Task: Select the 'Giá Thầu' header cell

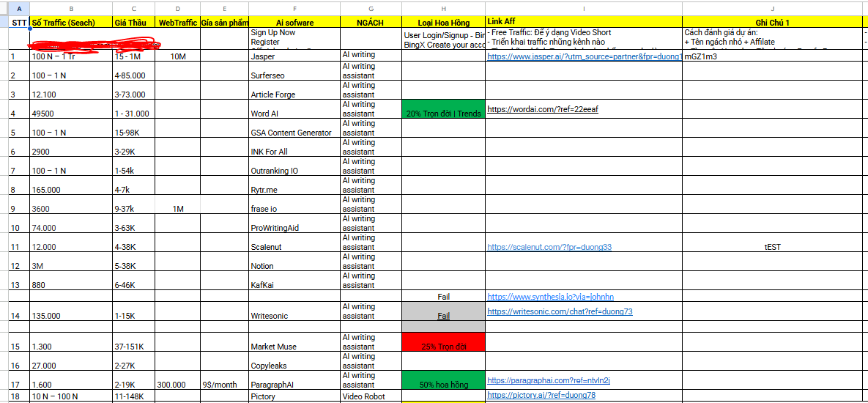Action: [x=133, y=22]
